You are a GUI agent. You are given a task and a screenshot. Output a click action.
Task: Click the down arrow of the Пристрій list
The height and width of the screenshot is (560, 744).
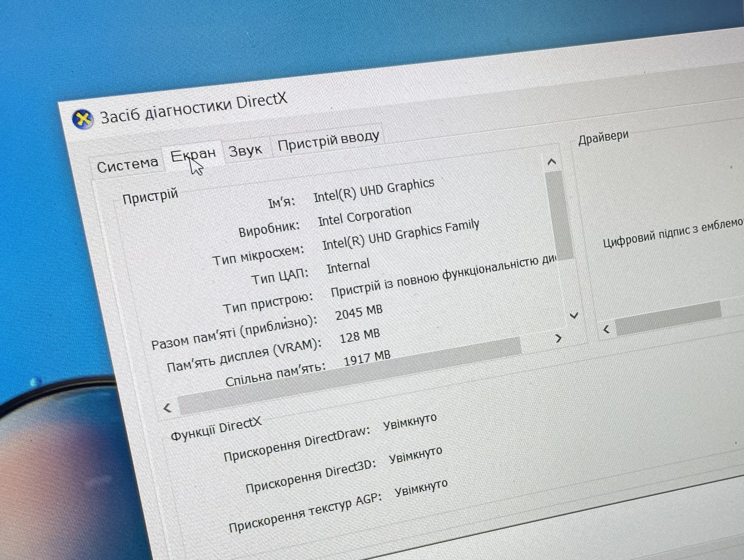pos(574,315)
